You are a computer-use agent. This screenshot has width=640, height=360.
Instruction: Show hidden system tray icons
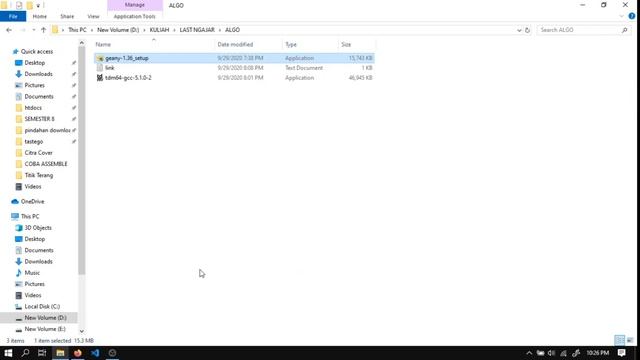coord(529,353)
